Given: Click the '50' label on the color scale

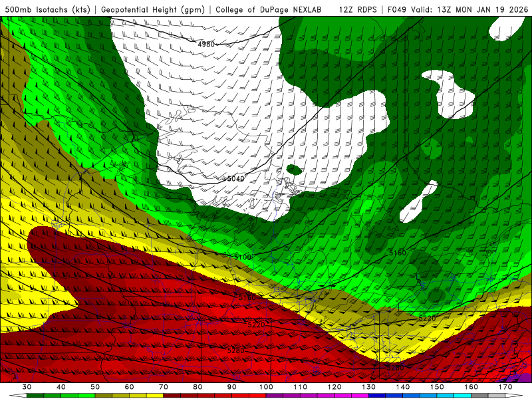Looking at the screenshot, I should (95, 387).
